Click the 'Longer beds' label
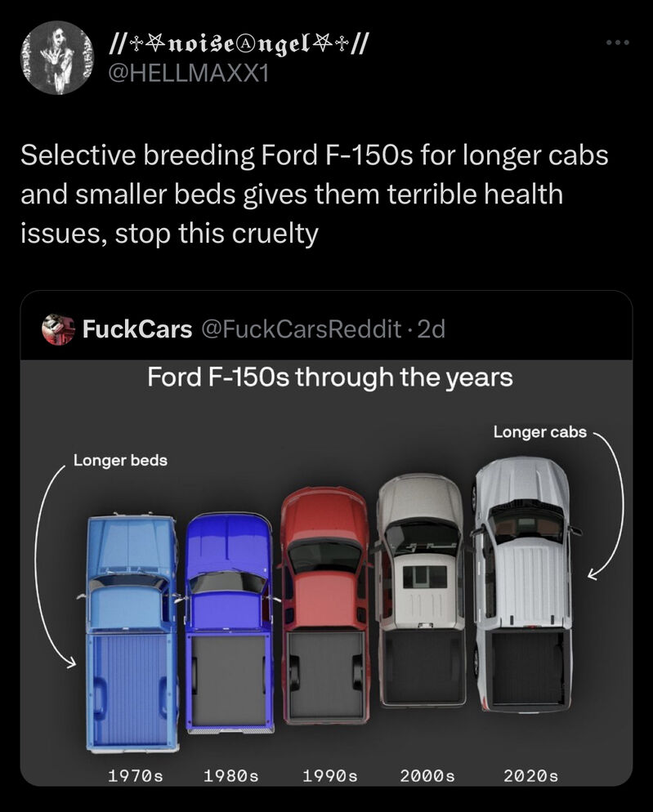 click(x=120, y=460)
